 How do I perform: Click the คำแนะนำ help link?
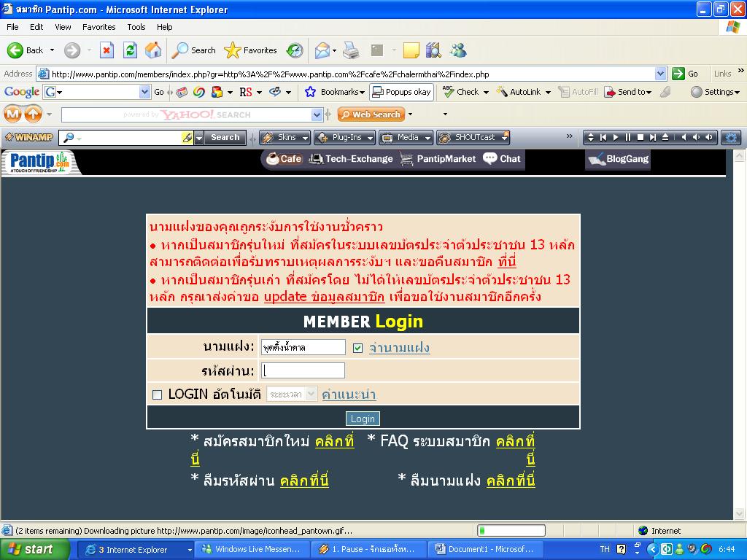349,394
